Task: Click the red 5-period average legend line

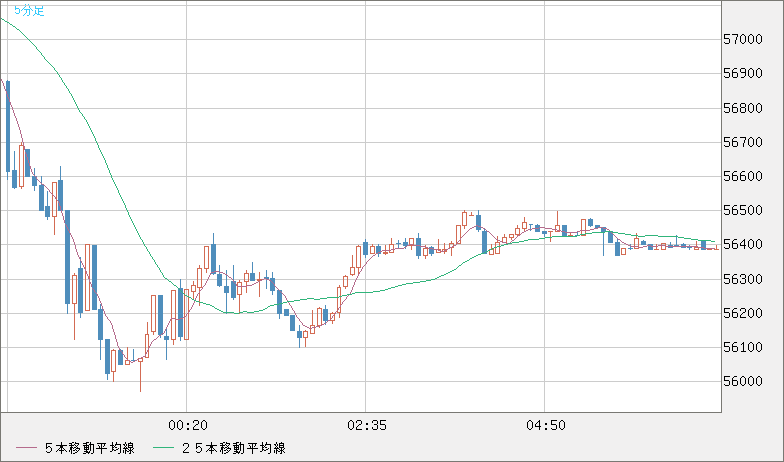Action: pyautogui.click(x=26, y=448)
